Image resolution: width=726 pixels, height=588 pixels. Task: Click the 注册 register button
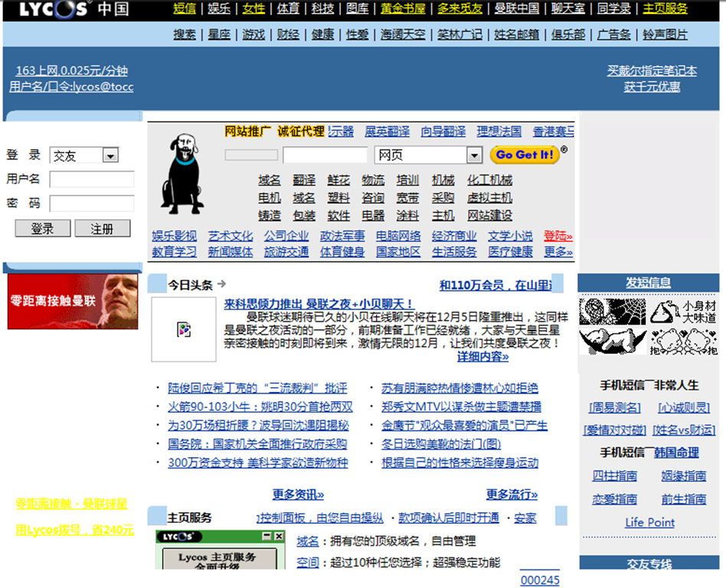tap(102, 229)
